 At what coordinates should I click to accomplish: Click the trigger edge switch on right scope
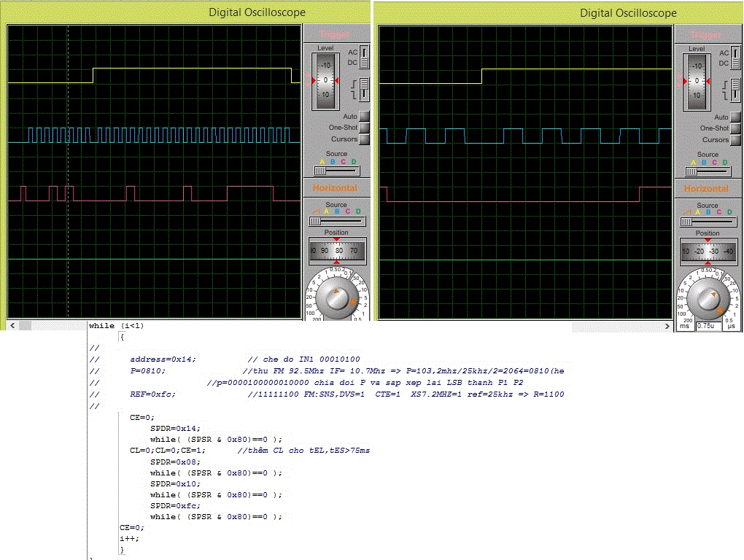pos(735,90)
